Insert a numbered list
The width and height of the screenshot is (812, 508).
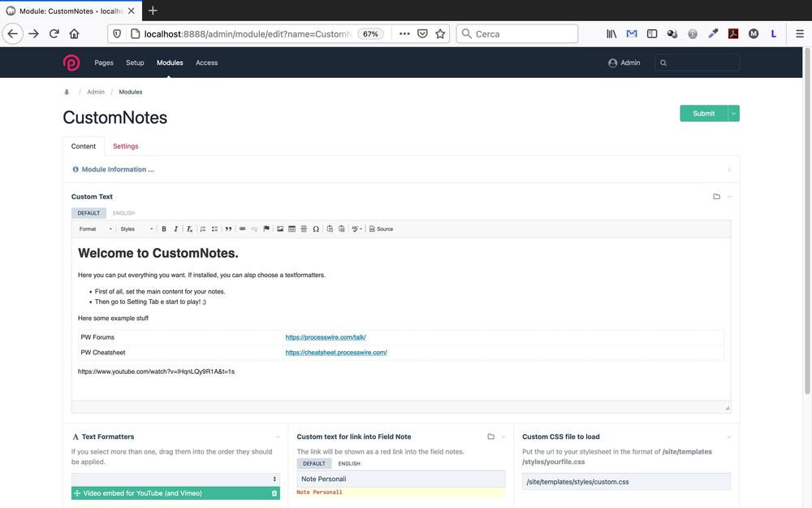(203, 229)
